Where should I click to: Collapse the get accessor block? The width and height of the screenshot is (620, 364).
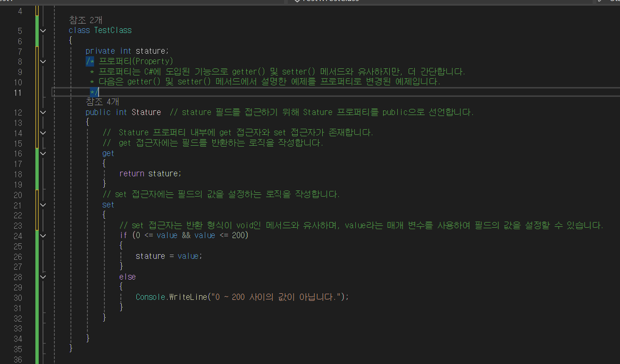tap(43, 153)
